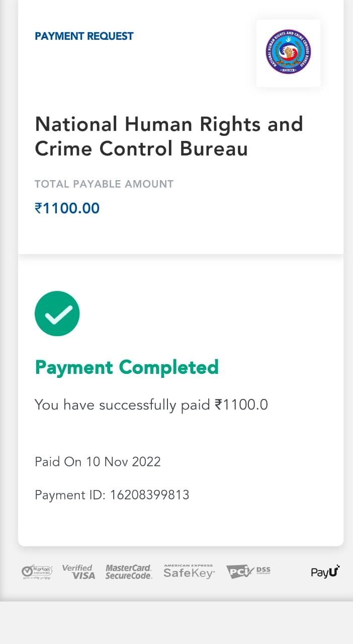Click the TOTAL PAYABLE AMOUNT label
This screenshot has width=353, height=644.
(x=104, y=184)
